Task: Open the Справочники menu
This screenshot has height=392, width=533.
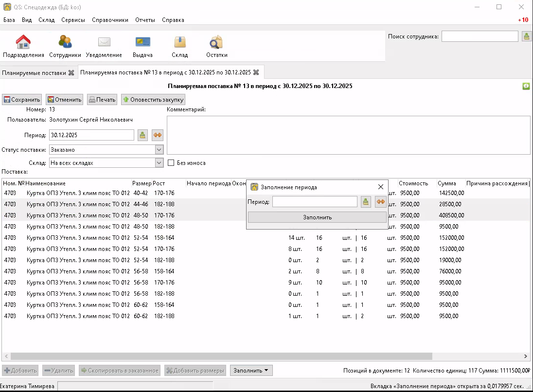Action: [110, 20]
